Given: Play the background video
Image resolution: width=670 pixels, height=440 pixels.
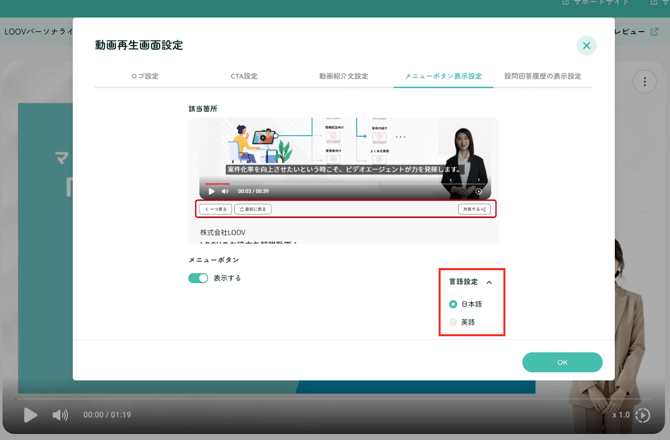Looking at the screenshot, I should pyautogui.click(x=30, y=415).
